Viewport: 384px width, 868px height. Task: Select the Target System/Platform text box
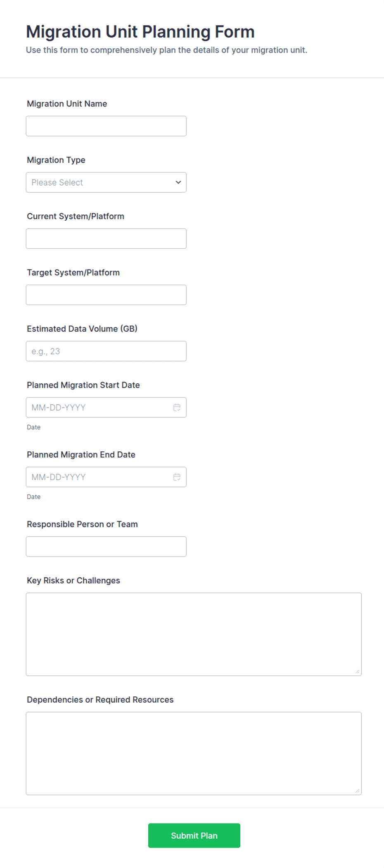click(106, 295)
